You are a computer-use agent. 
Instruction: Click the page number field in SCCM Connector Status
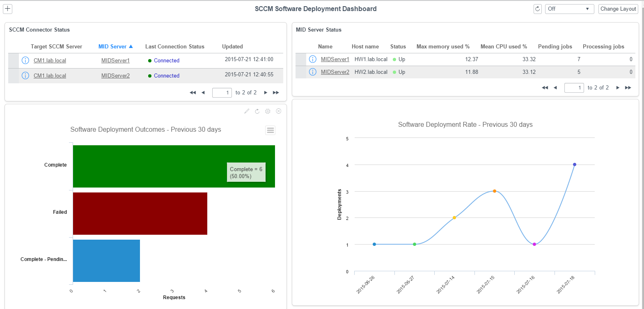222,93
